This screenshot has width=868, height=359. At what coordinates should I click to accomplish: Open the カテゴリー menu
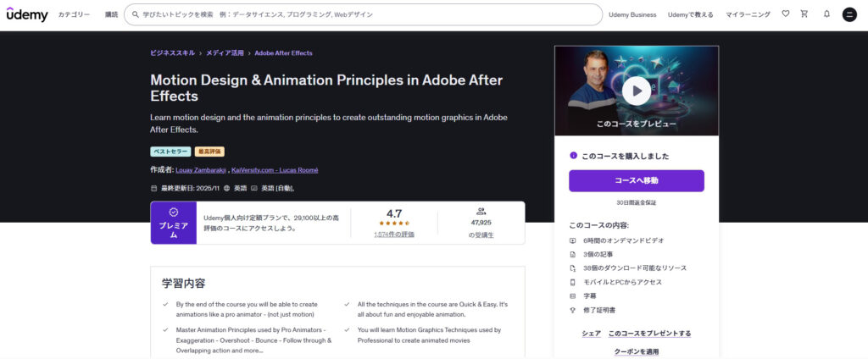[75, 14]
